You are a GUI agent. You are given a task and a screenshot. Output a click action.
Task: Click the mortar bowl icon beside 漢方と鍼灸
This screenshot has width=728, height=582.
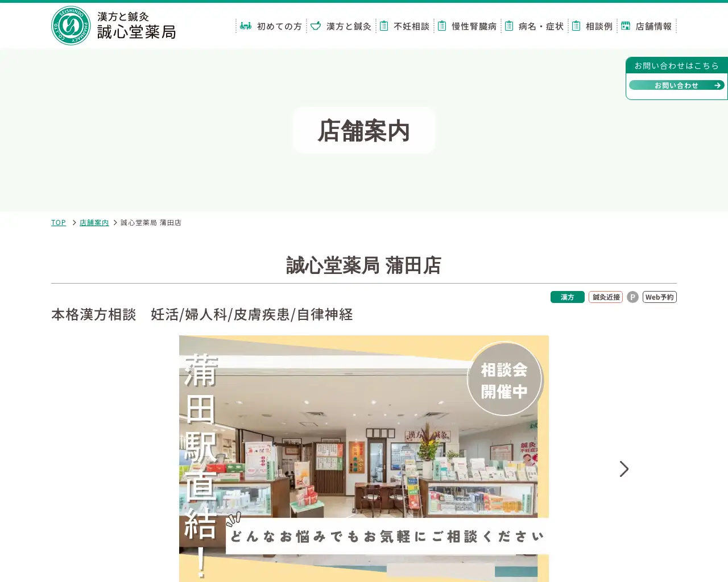(x=316, y=26)
